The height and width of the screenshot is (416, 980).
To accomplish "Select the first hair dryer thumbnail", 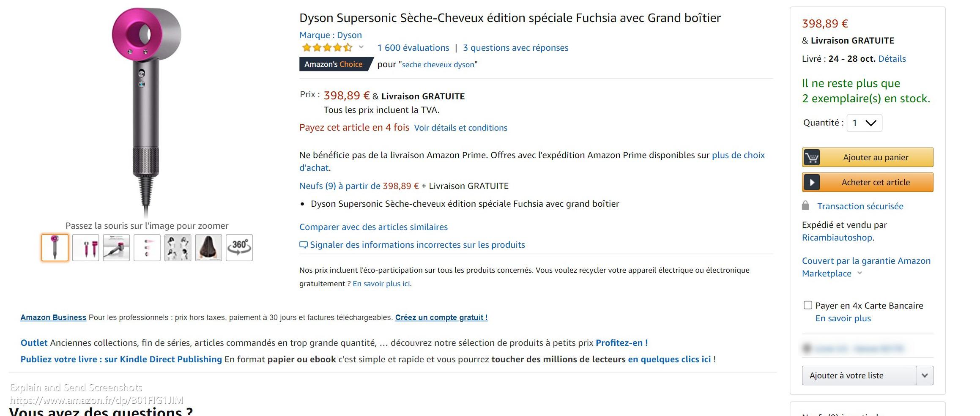I will click(x=55, y=248).
